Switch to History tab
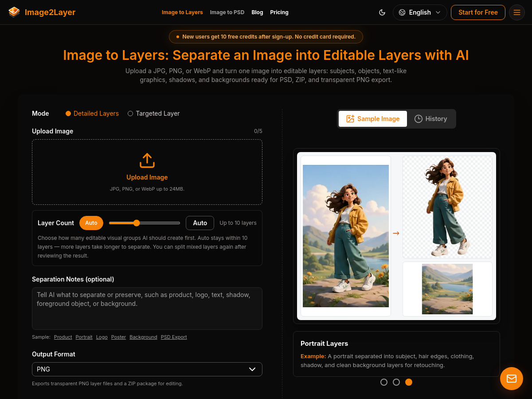 click(431, 119)
